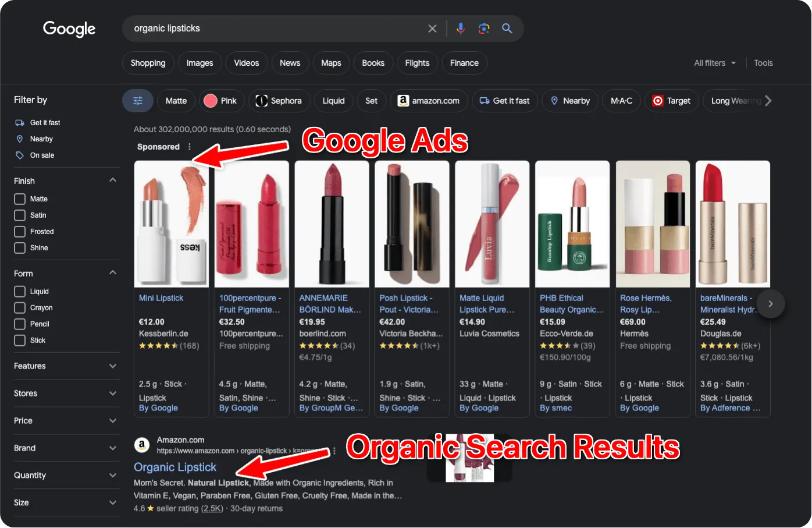The height and width of the screenshot is (528, 812).
Task: Clear the search box text
Action: tap(432, 29)
